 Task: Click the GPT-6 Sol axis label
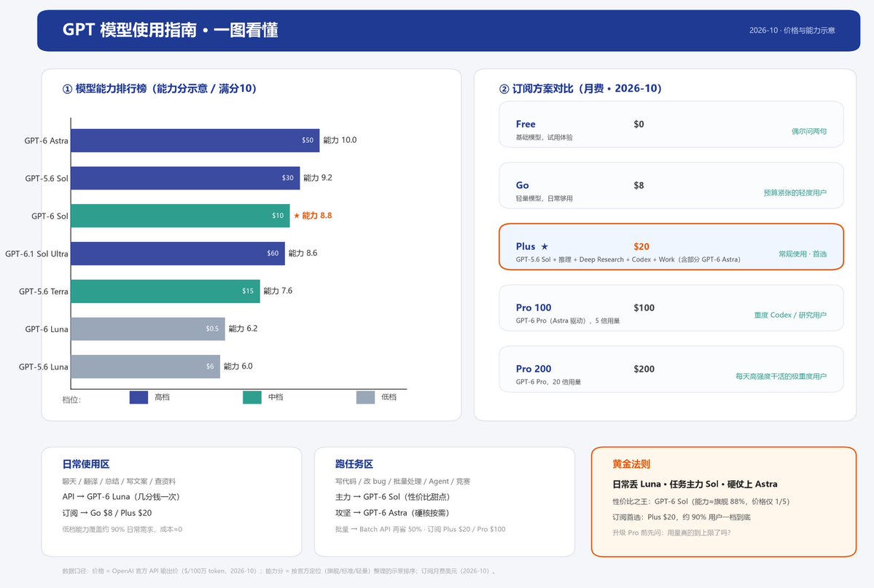(x=50, y=216)
